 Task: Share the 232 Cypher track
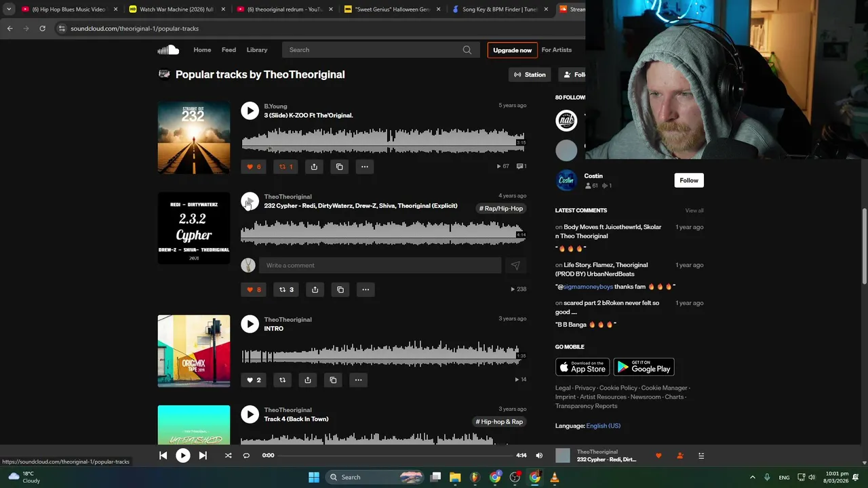(x=315, y=289)
